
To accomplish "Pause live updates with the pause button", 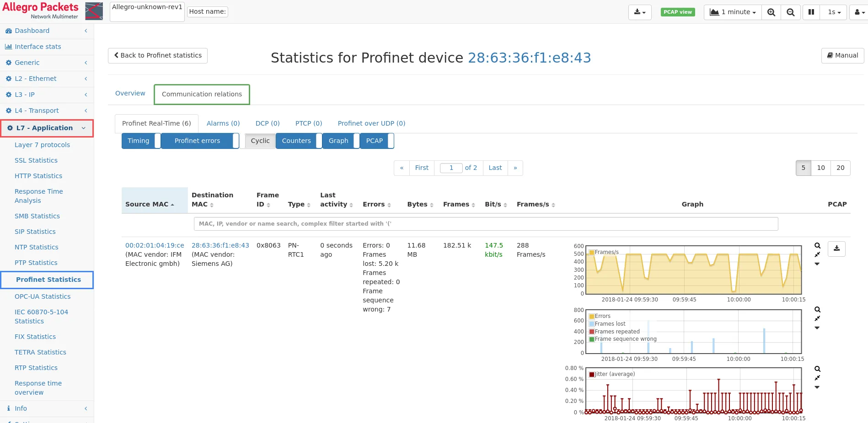I will (x=811, y=12).
